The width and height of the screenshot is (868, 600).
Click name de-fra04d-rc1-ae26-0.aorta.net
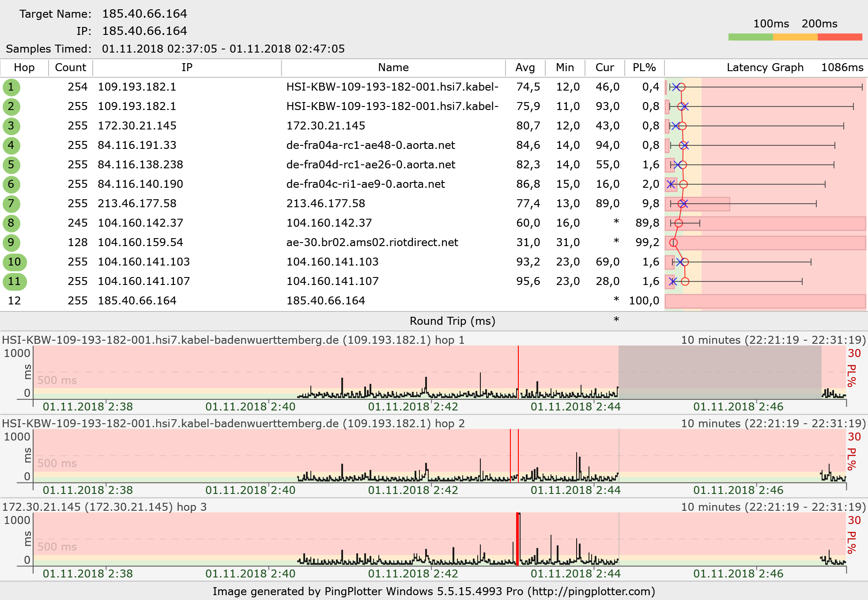pos(371,165)
